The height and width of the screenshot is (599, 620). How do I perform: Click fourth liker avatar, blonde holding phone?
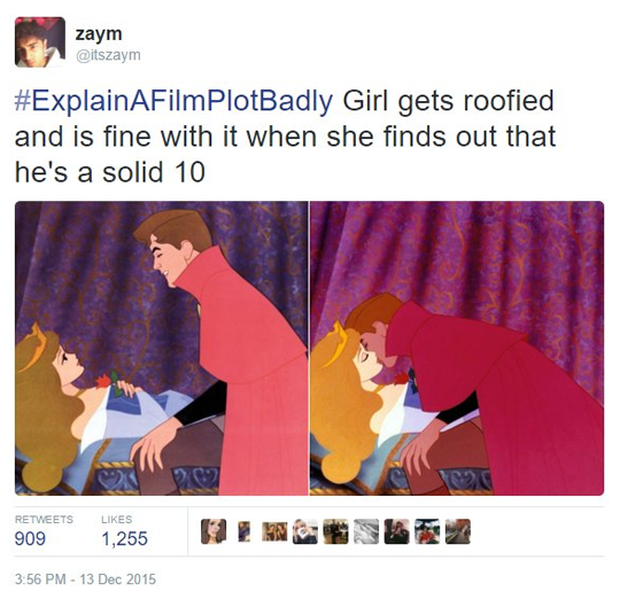(305, 531)
